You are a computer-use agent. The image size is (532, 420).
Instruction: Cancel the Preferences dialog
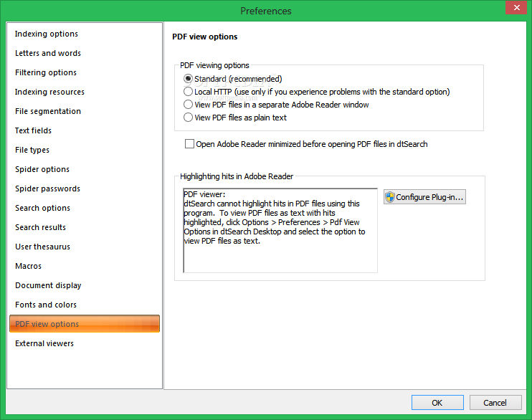pyautogui.click(x=495, y=402)
